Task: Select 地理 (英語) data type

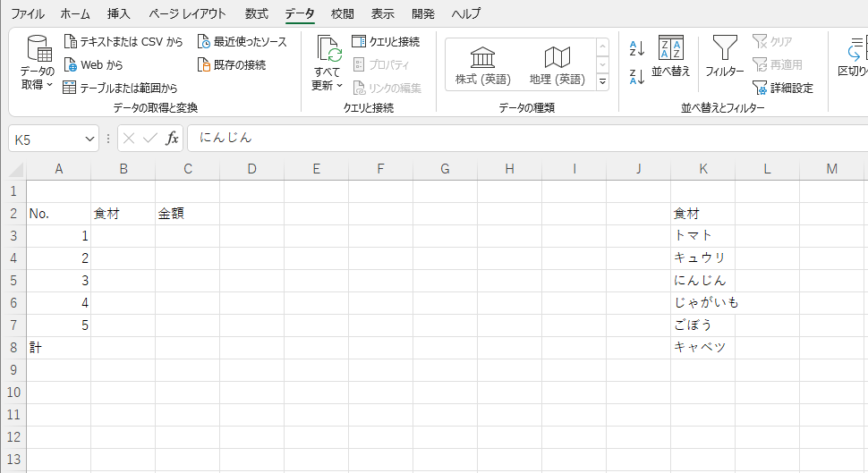Action: pyautogui.click(x=557, y=65)
